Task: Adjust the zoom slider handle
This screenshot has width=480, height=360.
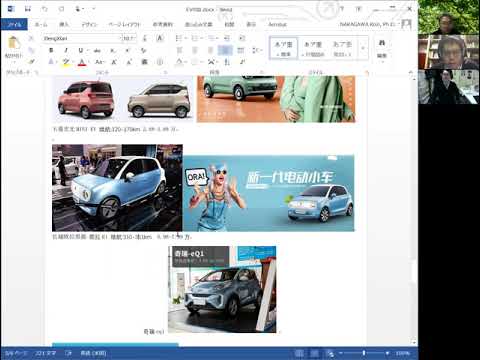Action: 364,353
